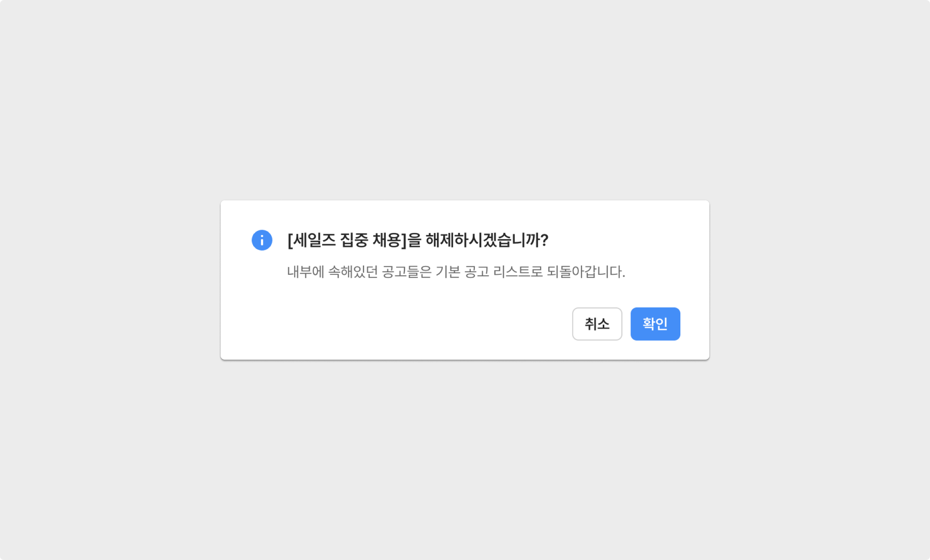
Task: Dismiss the dialog with the white 취소 button
Action: tap(597, 324)
